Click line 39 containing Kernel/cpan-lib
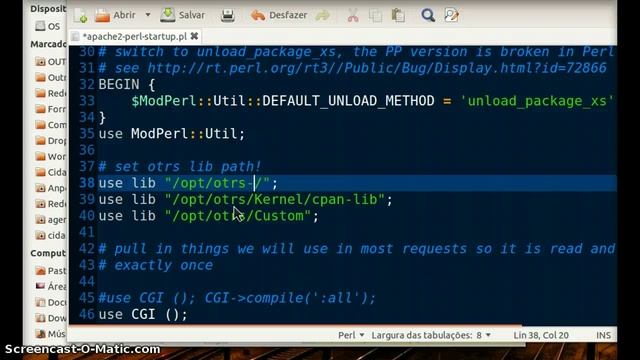This screenshot has height=360, width=640. click(245, 200)
